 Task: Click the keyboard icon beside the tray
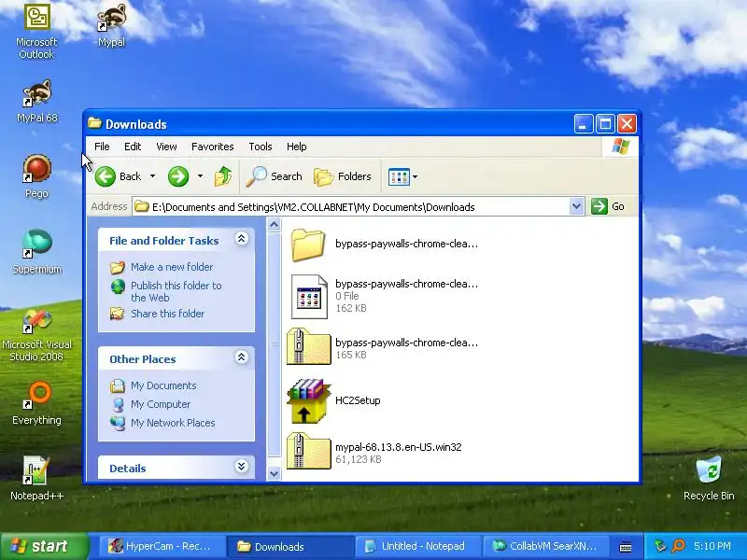tap(626, 547)
